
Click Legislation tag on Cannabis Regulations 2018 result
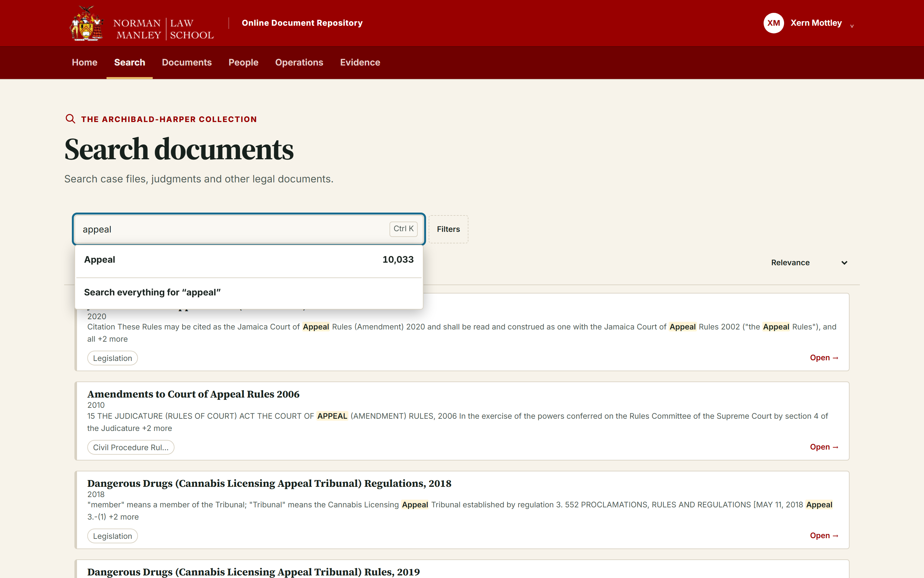click(112, 536)
